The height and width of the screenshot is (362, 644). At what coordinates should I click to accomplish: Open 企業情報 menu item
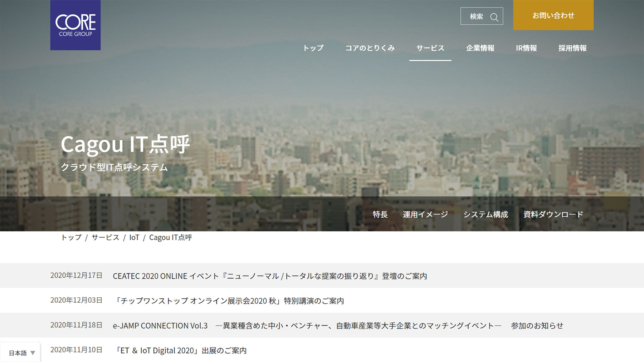point(480,48)
